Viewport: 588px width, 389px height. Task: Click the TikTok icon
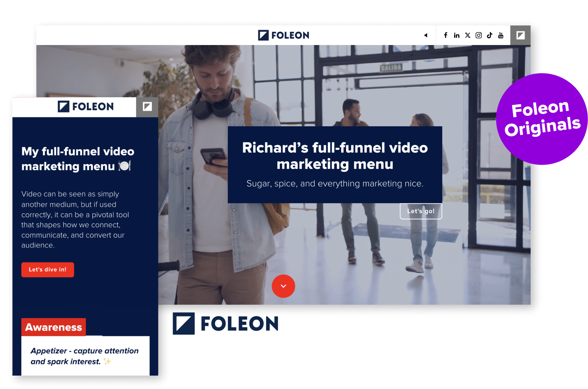490,35
